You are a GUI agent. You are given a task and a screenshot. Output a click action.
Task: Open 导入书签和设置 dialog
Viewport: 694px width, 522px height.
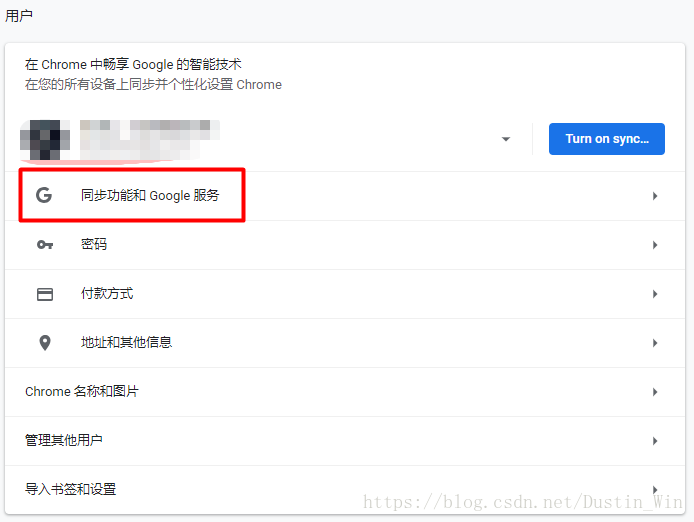pos(345,490)
